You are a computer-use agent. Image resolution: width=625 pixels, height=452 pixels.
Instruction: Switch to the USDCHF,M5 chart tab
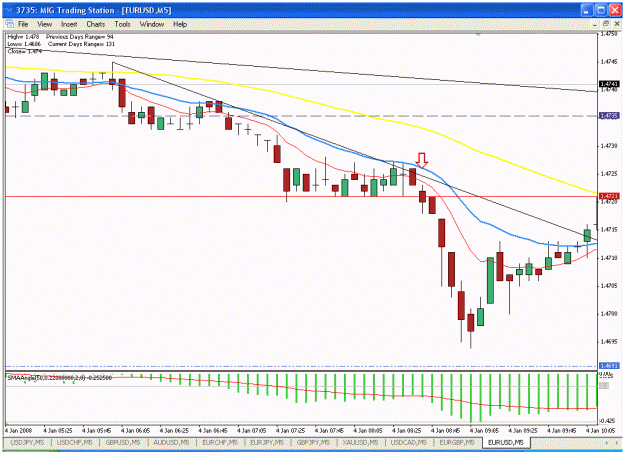pos(75,442)
